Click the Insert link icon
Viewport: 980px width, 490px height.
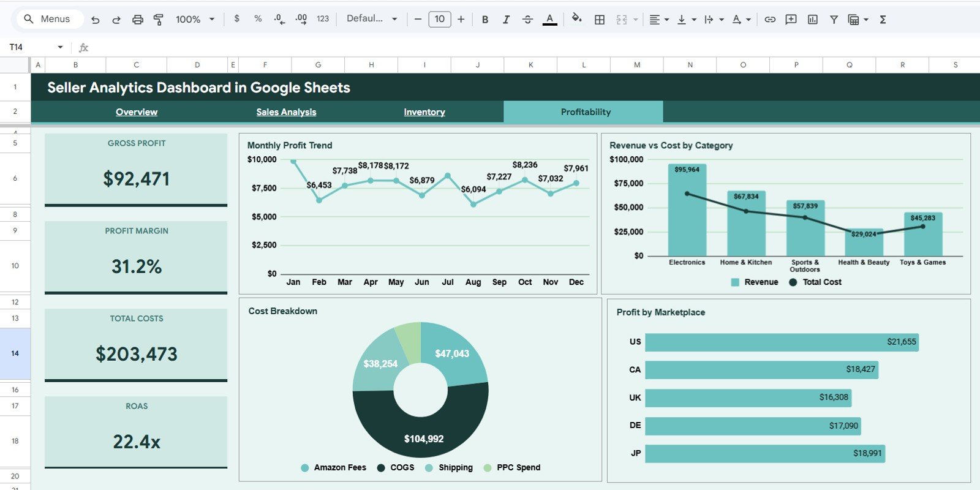coord(770,20)
